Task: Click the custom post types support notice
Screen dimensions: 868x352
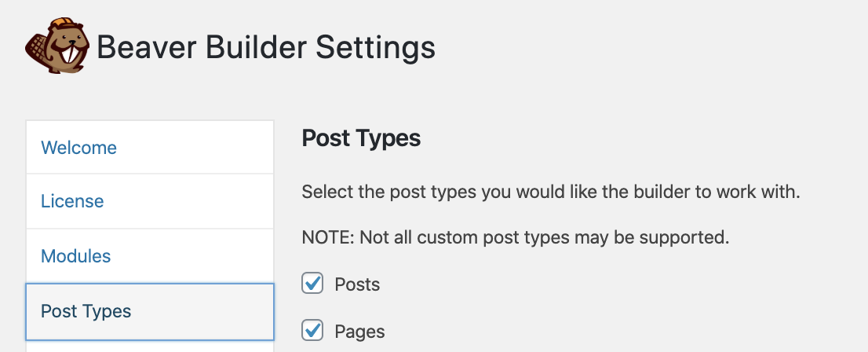Action: click(516, 237)
